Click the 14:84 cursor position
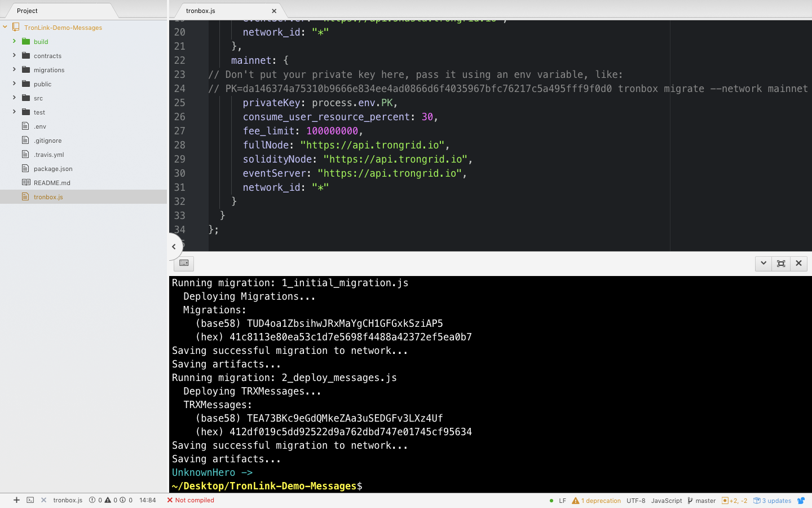The height and width of the screenshot is (508, 812). 148,500
